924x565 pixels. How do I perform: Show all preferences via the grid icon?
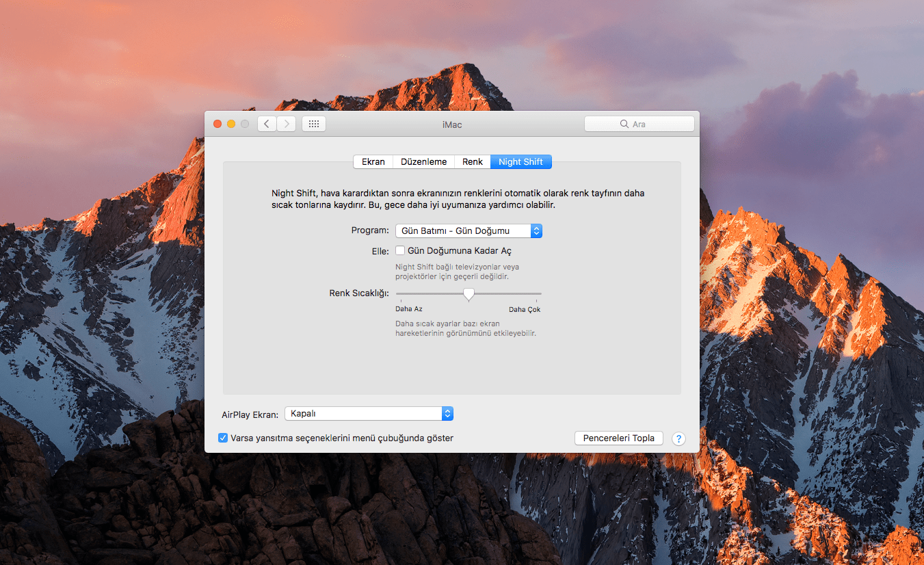[x=314, y=124]
